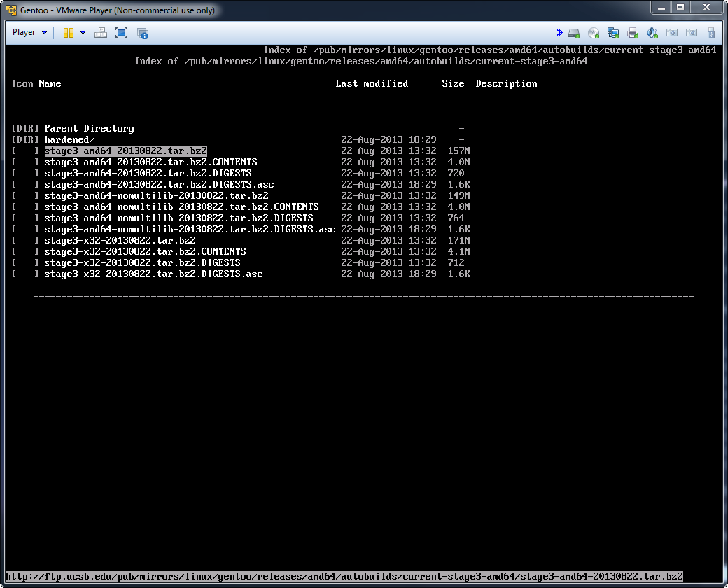Click the USB device icon
Image resolution: width=728 pixels, height=588 pixels.
pos(710,33)
